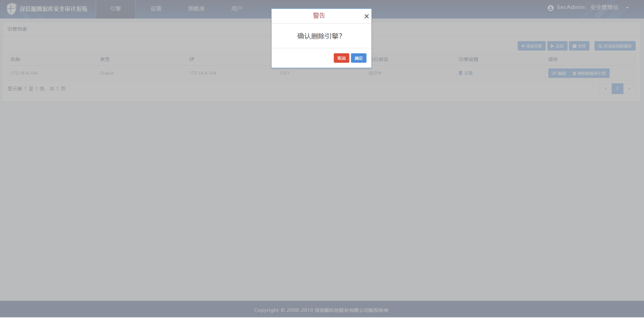644x318 pixels.
Task: Go to the 用户 navigation tab
Action: pos(237,9)
